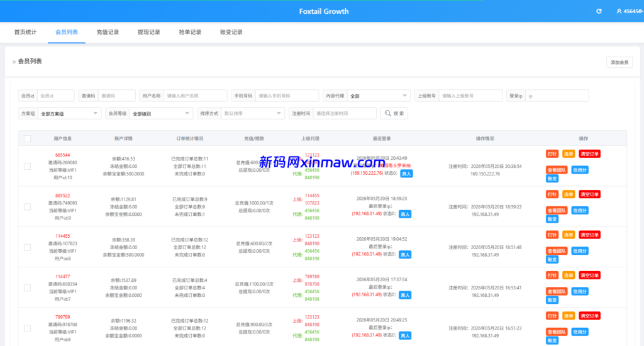Click the refresh icon in the header
This screenshot has height=346, width=644.
pos(599,11)
